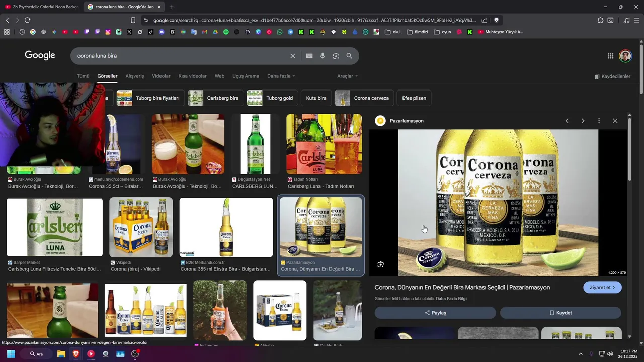644x362 pixels.
Task: Switch to the Tümü tab
Action: click(83, 76)
